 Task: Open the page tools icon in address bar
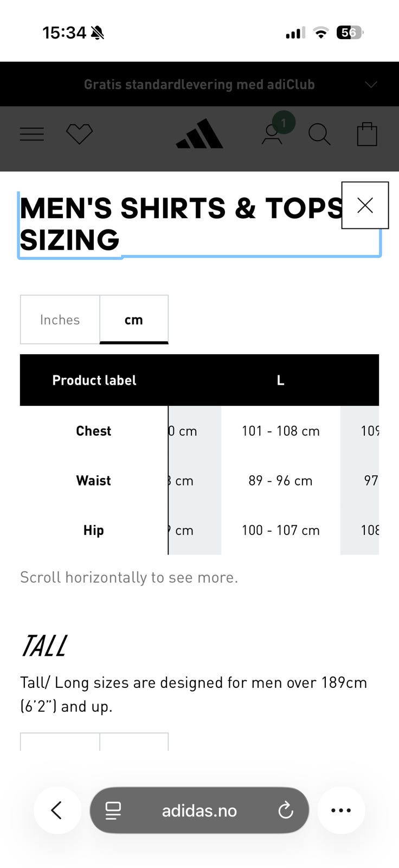click(x=113, y=810)
